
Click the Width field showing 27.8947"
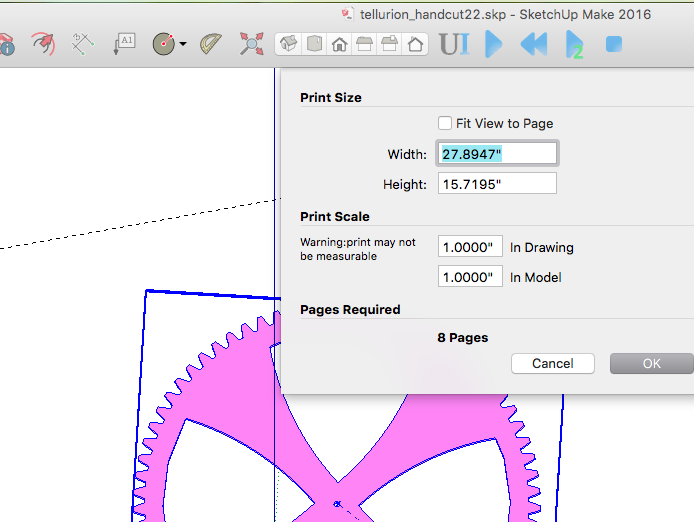point(497,154)
